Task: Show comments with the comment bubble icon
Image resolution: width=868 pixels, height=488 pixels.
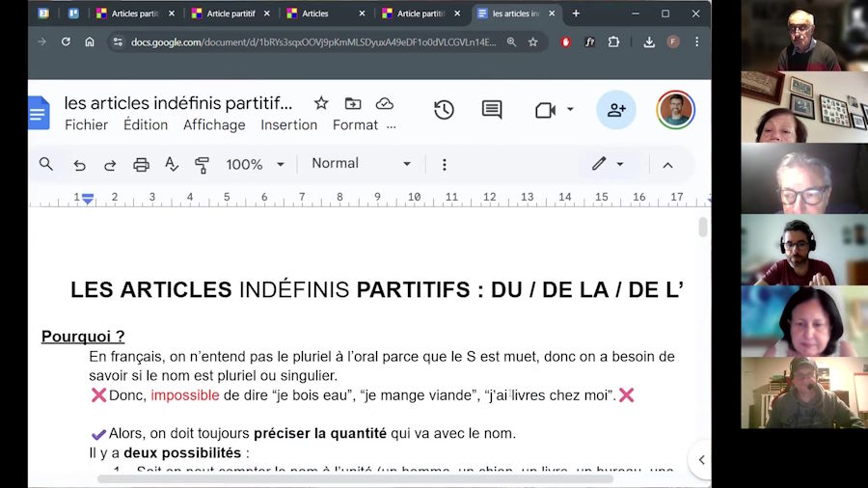Action: (x=492, y=110)
